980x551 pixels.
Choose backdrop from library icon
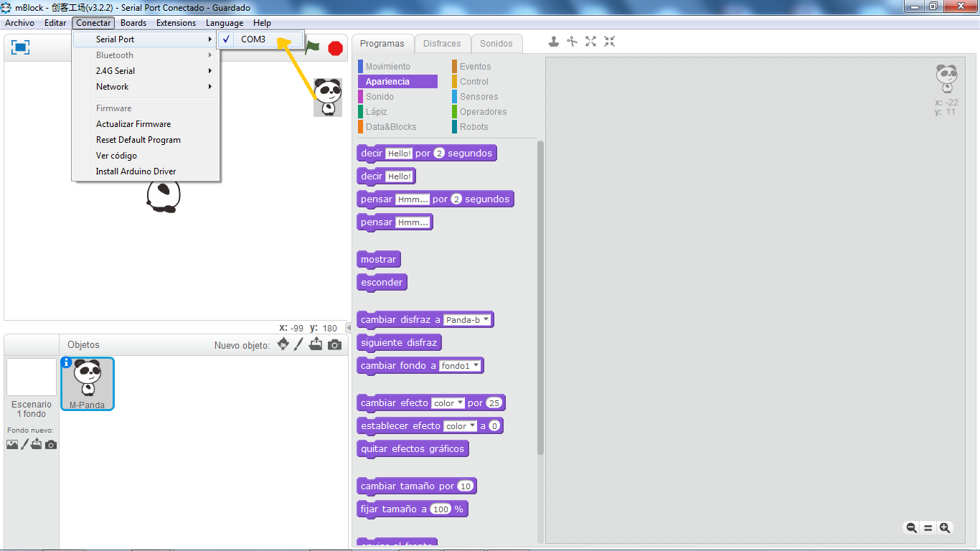(x=12, y=444)
